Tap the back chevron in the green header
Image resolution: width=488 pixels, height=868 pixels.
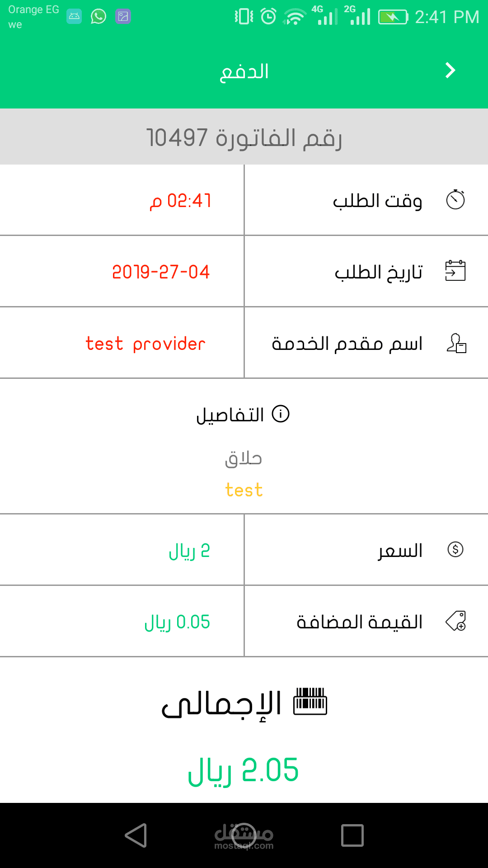[x=450, y=71]
